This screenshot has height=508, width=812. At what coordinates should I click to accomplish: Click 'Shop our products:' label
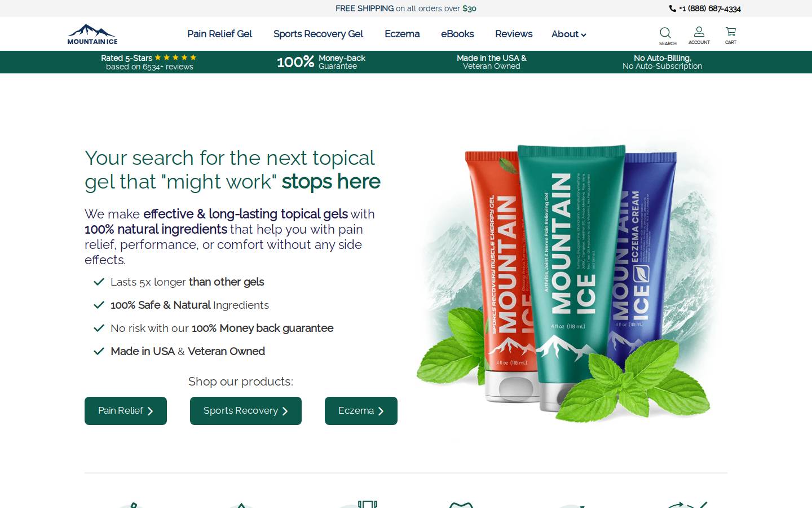click(241, 382)
